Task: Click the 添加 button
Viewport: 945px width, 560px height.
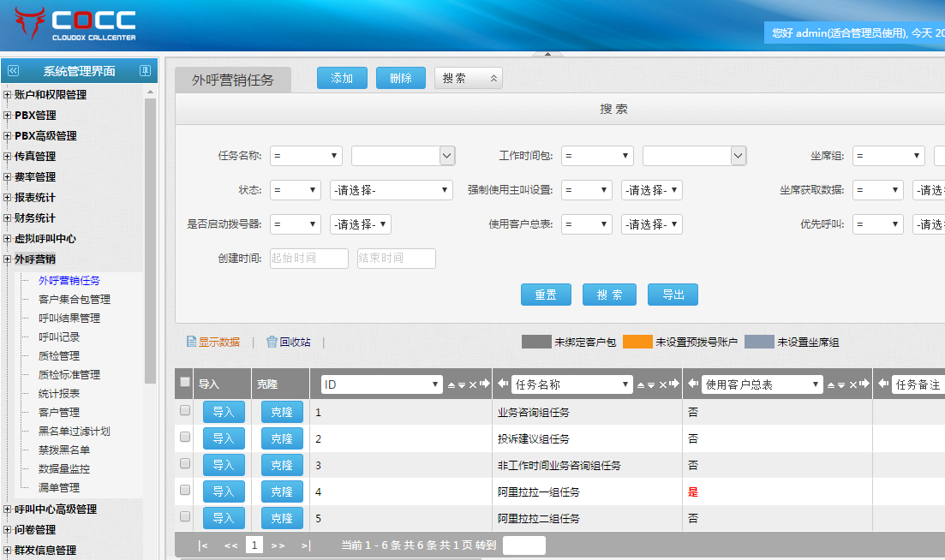Action: 342,78
